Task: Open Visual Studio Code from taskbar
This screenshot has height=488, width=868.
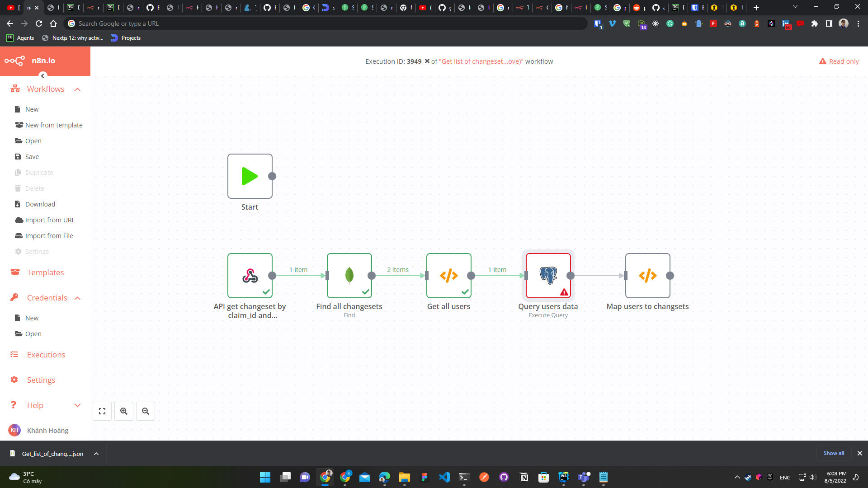Action: pyautogui.click(x=444, y=477)
